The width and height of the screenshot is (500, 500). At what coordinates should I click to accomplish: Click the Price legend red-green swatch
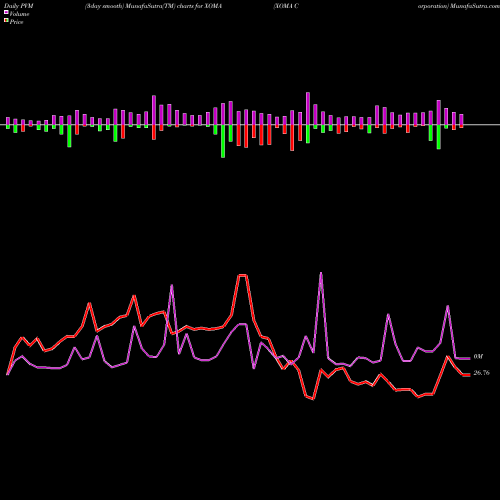point(6,21)
